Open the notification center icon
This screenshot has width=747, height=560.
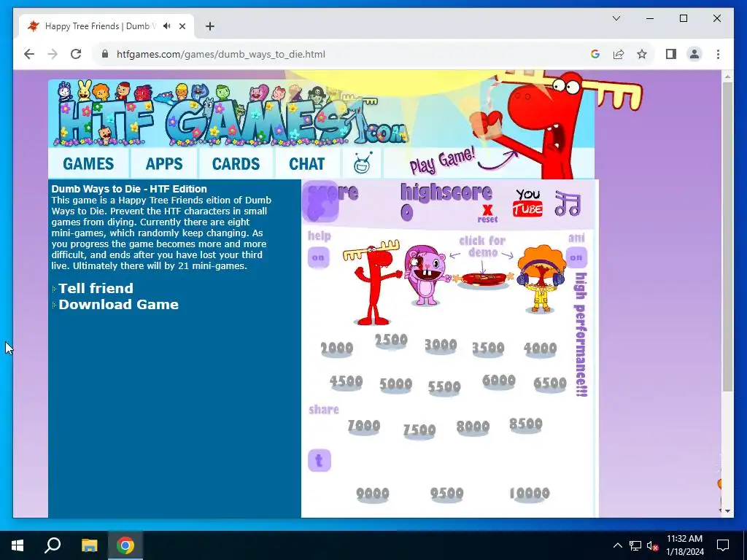click(x=723, y=545)
